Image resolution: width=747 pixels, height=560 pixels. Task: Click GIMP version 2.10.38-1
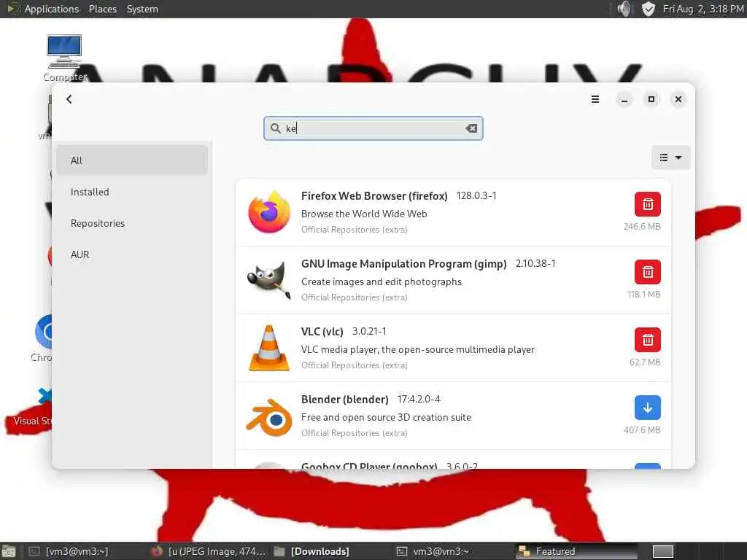pyautogui.click(x=535, y=263)
